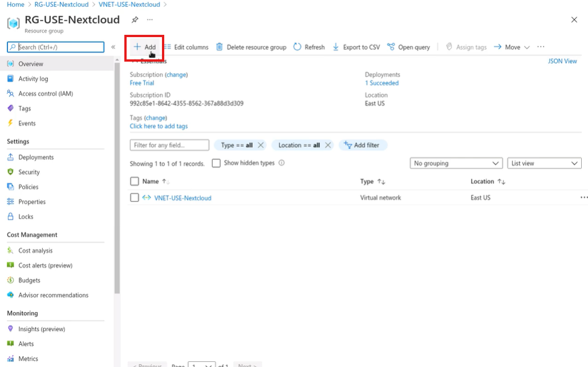This screenshot has width=588, height=367.
Task: Click the Add filter button
Action: (363, 145)
